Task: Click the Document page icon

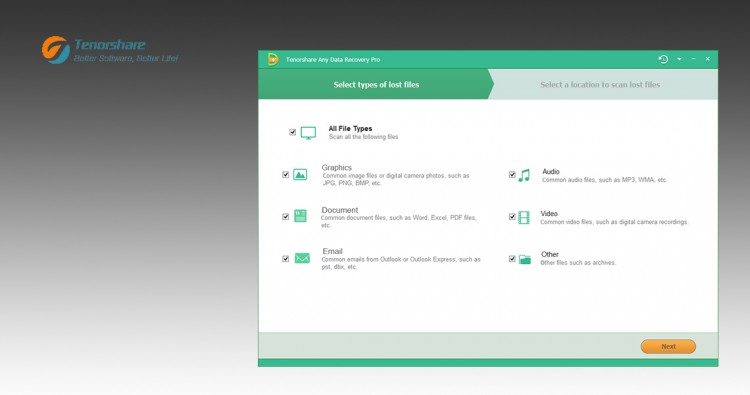Action: (300, 216)
